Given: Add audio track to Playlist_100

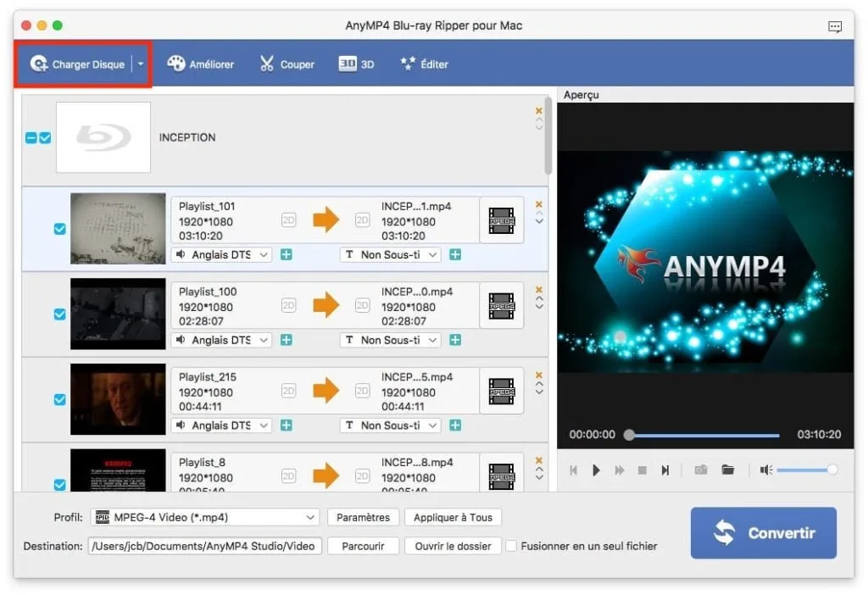Looking at the screenshot, I should click(287, 340).
